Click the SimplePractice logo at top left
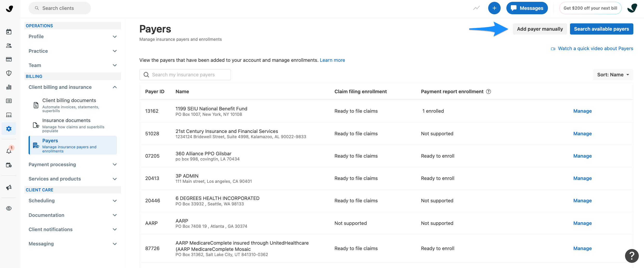This screenshot has height=268, width=644. pos(10,9)
